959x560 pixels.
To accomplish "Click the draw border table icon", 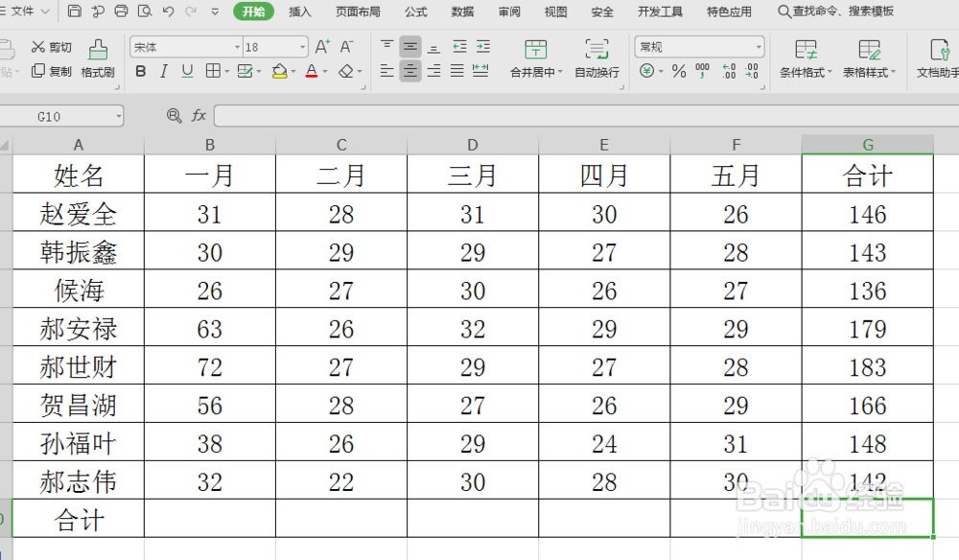I will point(245,72).
